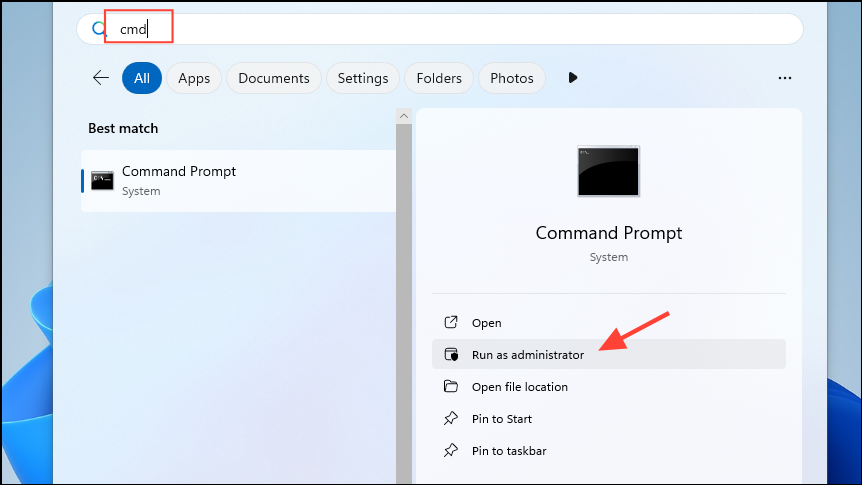Select the All filter tab

coord(142,78)
